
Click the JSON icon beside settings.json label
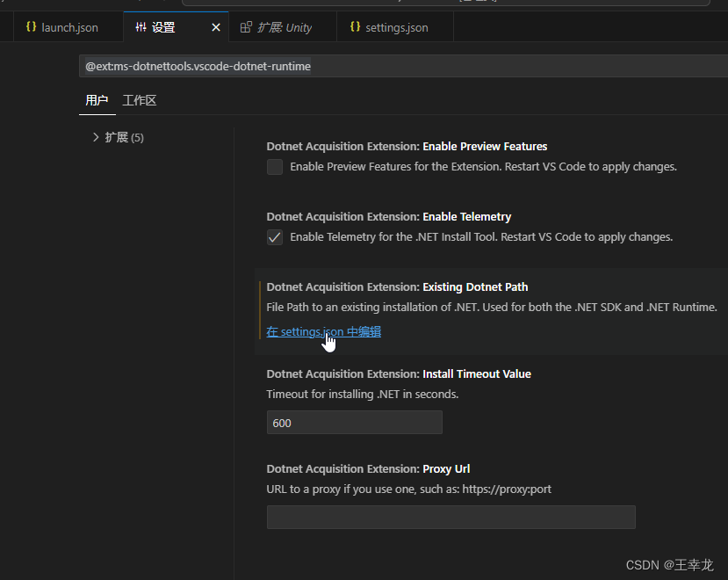(x=355, y=26)
